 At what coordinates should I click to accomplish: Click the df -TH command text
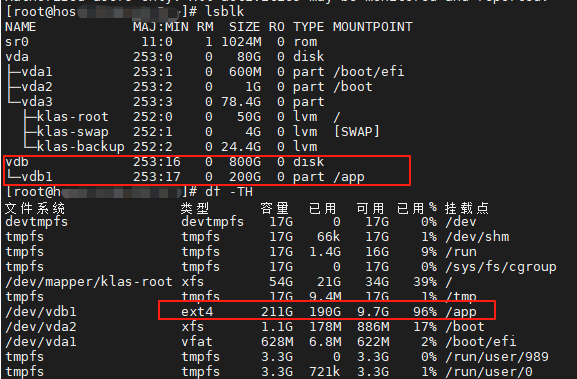point(229,192)
